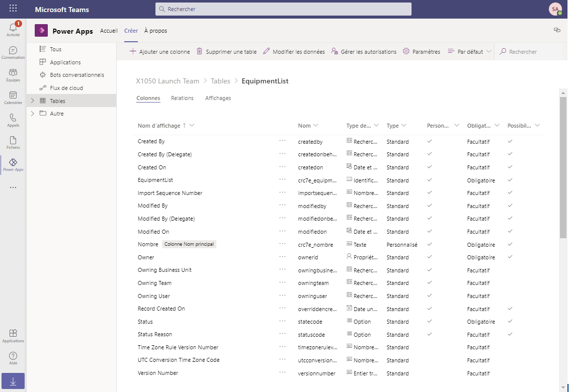Select the Import Sequence Number row
Screen dimensions: 569x392
[x=338, y=193]
